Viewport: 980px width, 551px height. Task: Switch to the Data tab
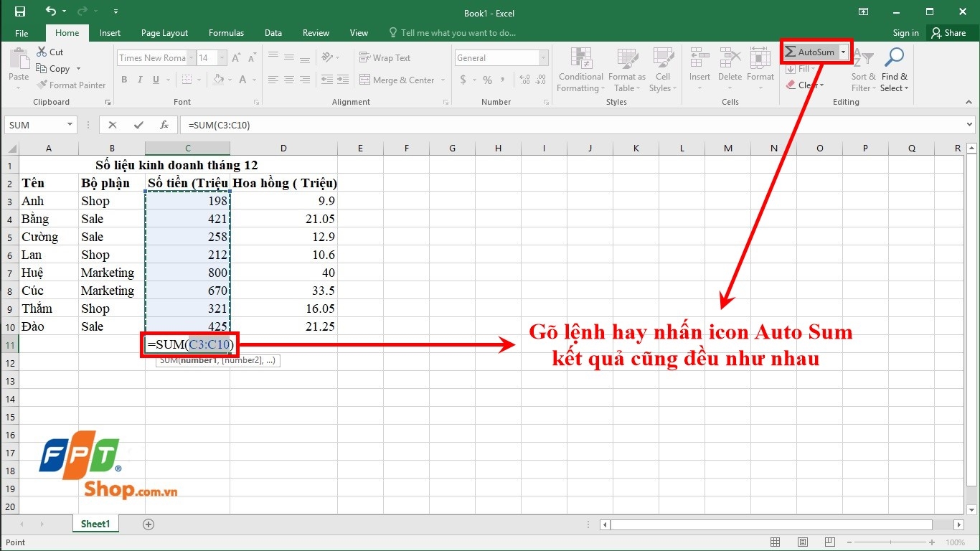[273, 33]
